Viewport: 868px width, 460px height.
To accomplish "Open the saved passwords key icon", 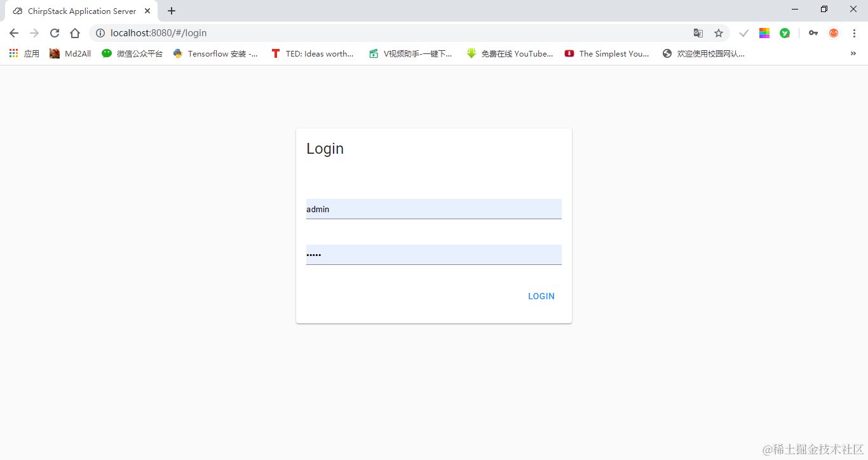I will [x=813, y=33].
